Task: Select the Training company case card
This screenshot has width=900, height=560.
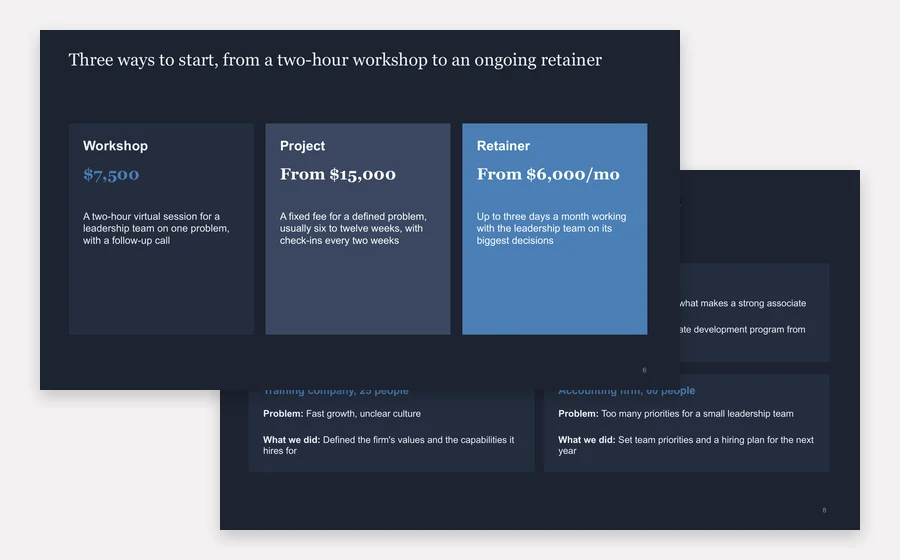Action: (x=391, y=431)
